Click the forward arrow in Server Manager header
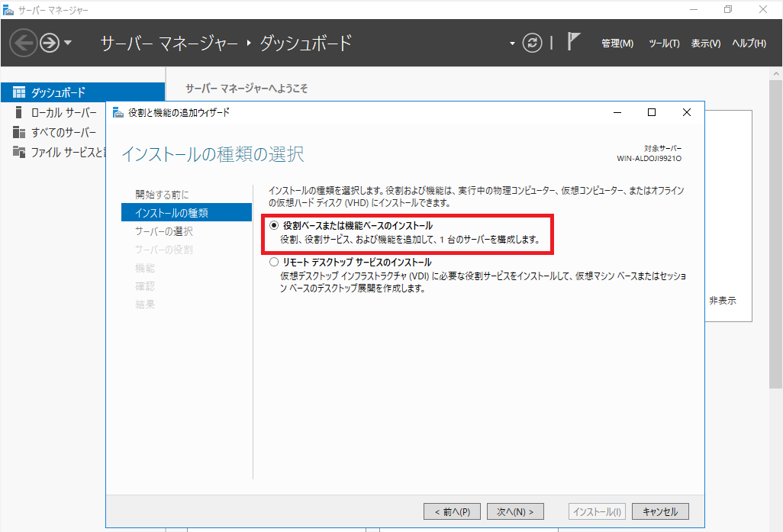 pos(50,43)
